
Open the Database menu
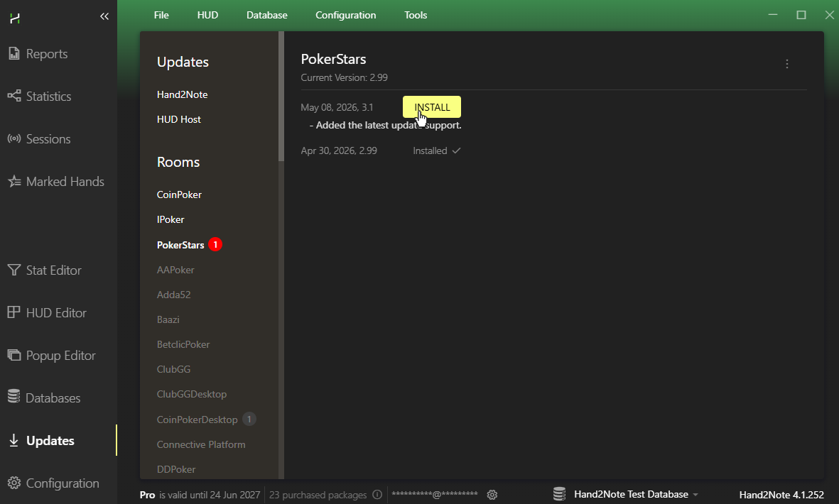pos(266,15)
